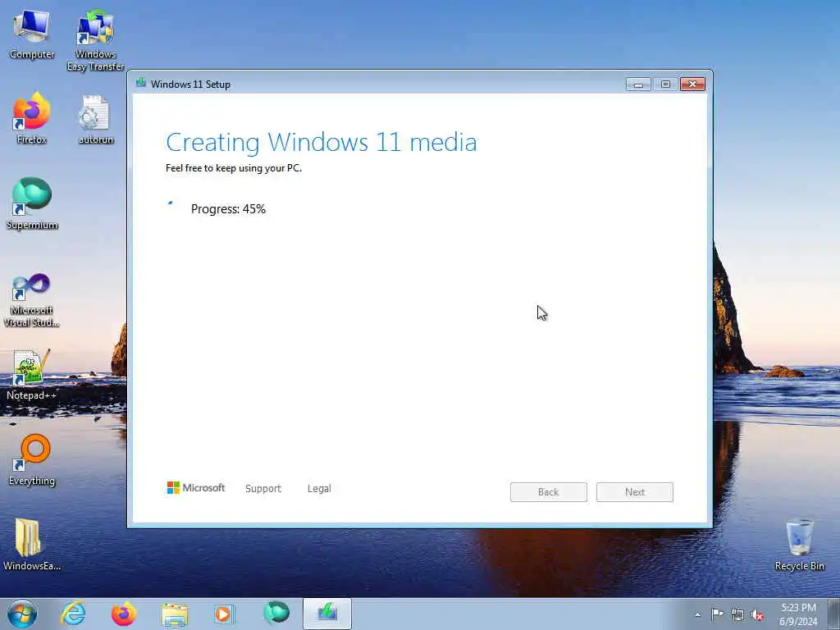Viewport: 840px width, 630px height.
Task: Open the Support link in Setup
Action: pos(263,489)
